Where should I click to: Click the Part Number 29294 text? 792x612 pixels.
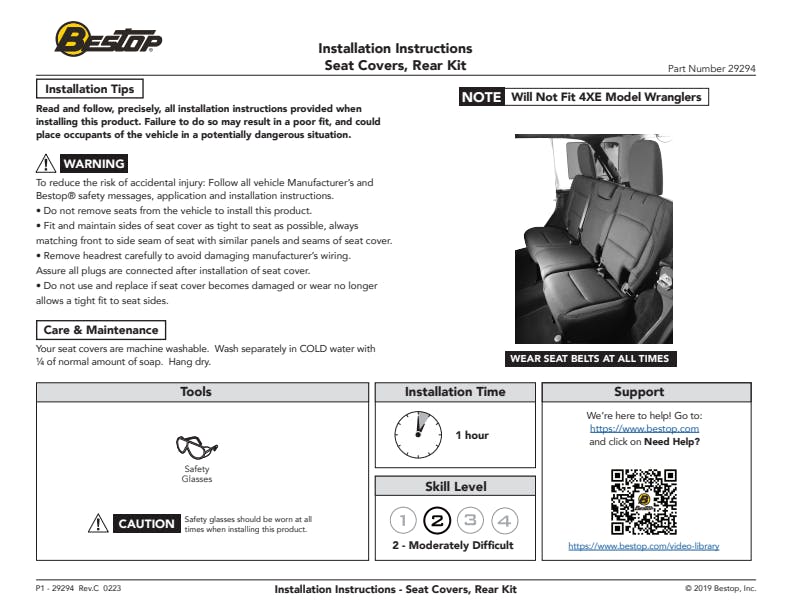click(711, 68)
